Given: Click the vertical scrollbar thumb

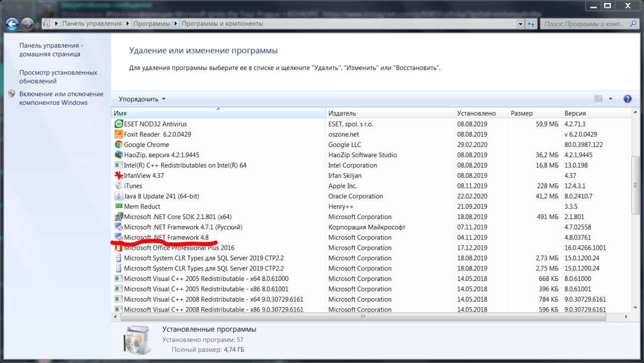Looking at the screenshot, I should point(636,186).
